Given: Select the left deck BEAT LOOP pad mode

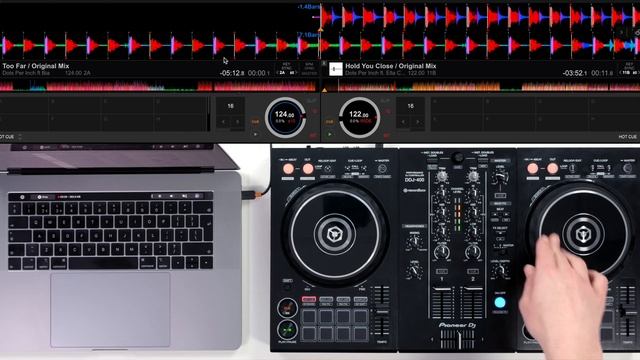Looking at the screenshot, I should (326, 300).
